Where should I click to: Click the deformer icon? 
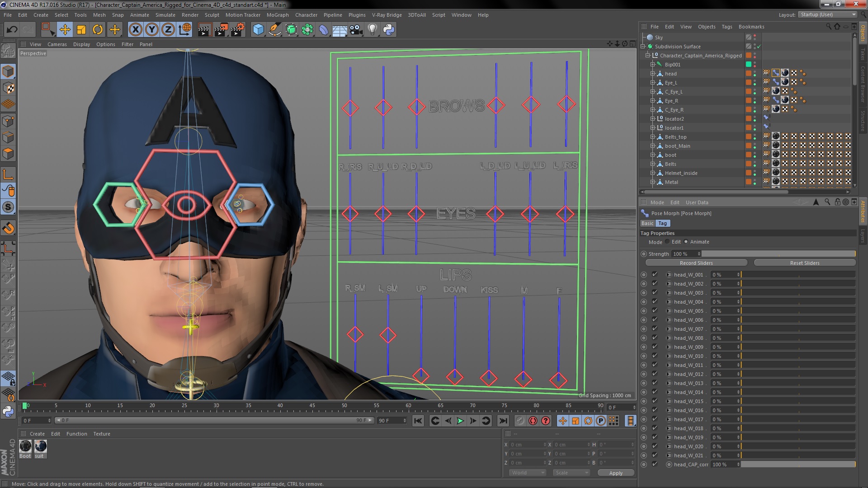click(324, 30)
